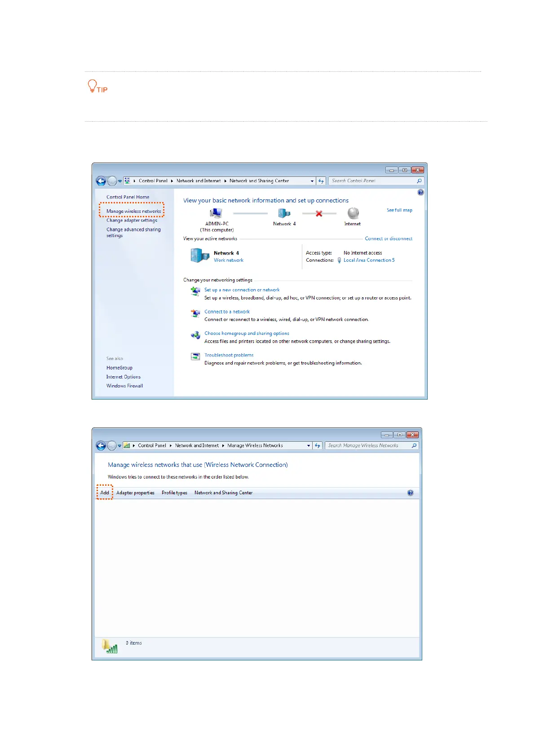The image size is (535, 756).
Task: Open Change advanced sharing settings
Action: [x=133, y=233]
